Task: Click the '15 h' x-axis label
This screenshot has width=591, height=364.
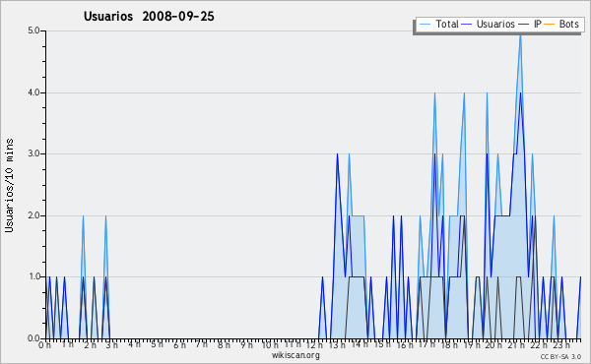Action: pyautogui.click(x=382, y=344)
